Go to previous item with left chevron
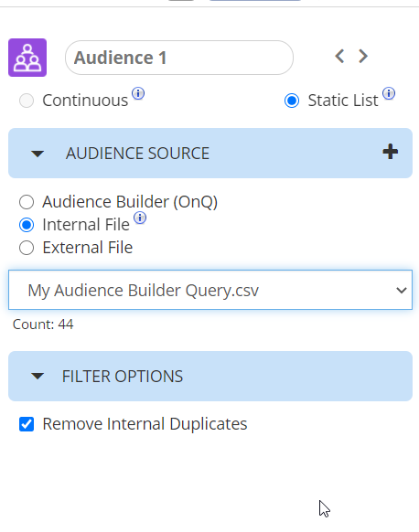Viewport: 419px width, 532px height. [x=339, y=56]
